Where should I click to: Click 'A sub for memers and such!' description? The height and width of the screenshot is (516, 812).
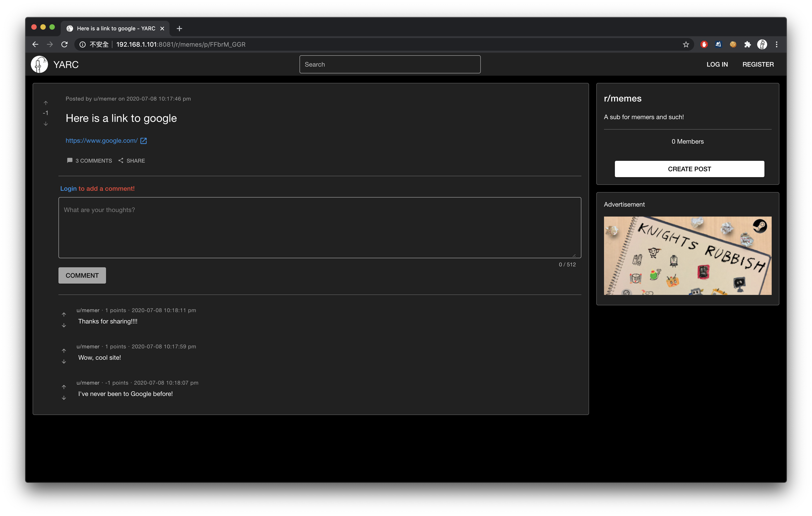[x=644, y=117]
